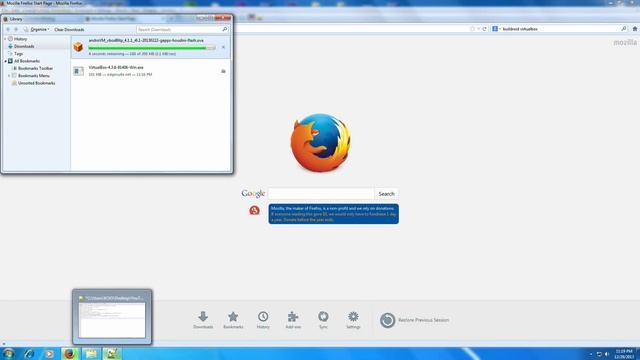Click the Mozilla donation message snippet
Image resolution: width=640 pixels, height=360 pixels.
(x=333, y=214)
